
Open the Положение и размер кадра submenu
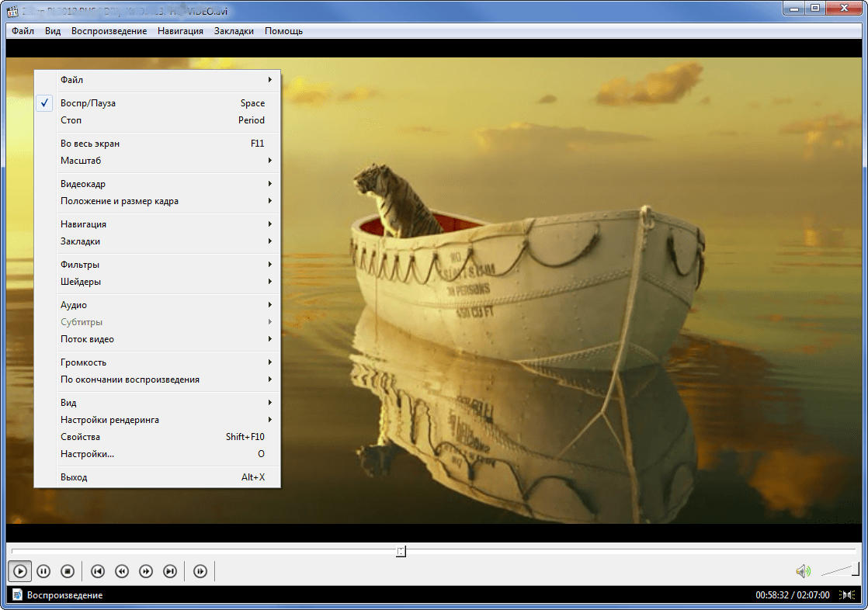click(158, 201)
